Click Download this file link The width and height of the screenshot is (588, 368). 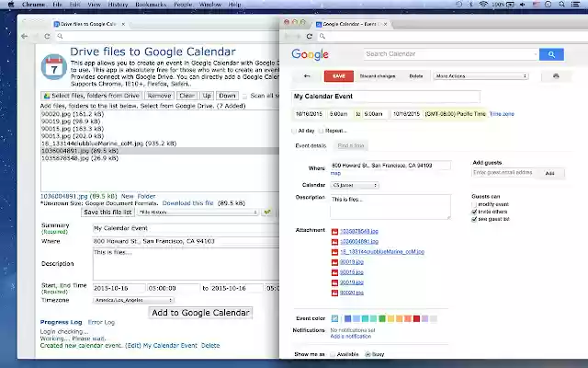pyautogui.click(x=187, y=203)
